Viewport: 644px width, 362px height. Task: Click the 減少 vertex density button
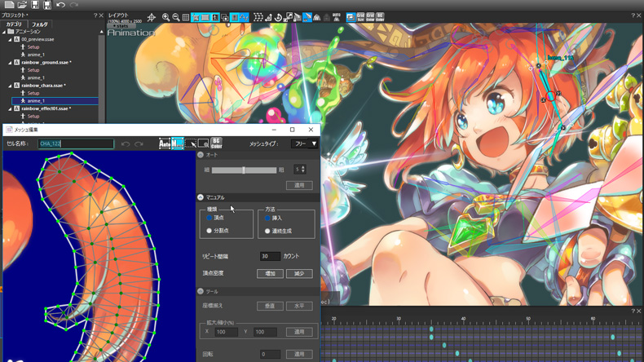(299, 274)
